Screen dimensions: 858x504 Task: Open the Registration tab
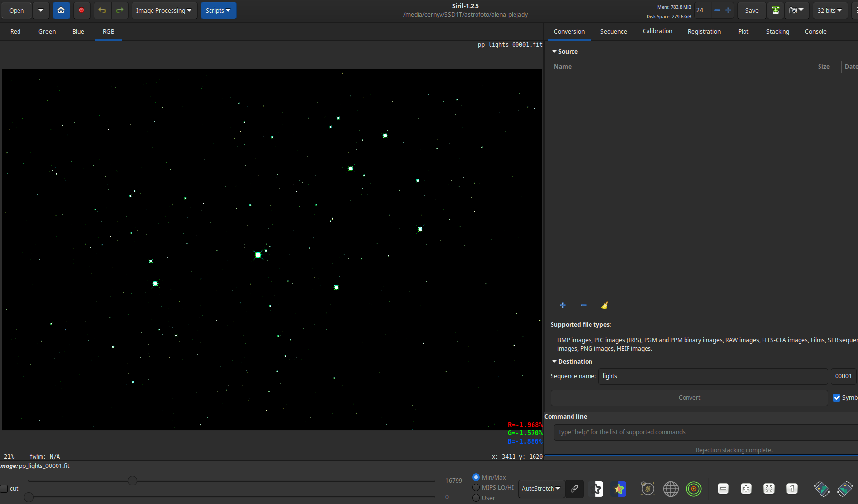tap(704, 31)
